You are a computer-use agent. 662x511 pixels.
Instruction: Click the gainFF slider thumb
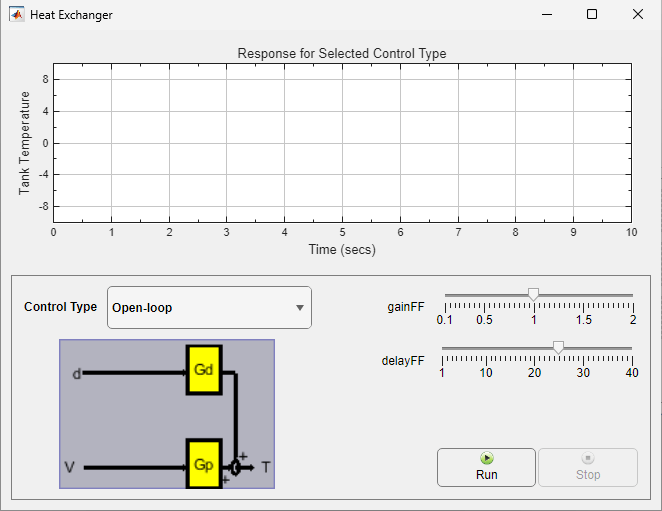click(x=533, y=295)
